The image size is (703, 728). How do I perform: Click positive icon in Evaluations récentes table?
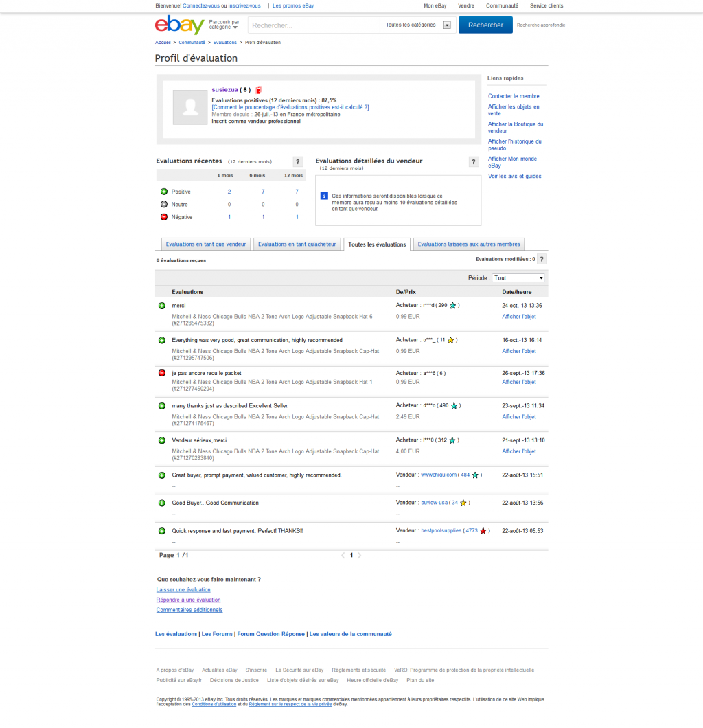[164, 192]
